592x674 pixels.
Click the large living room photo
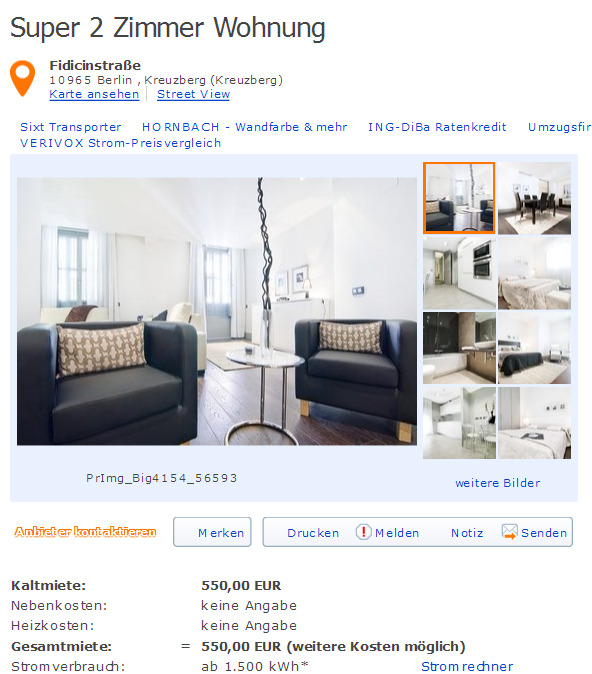217,311
